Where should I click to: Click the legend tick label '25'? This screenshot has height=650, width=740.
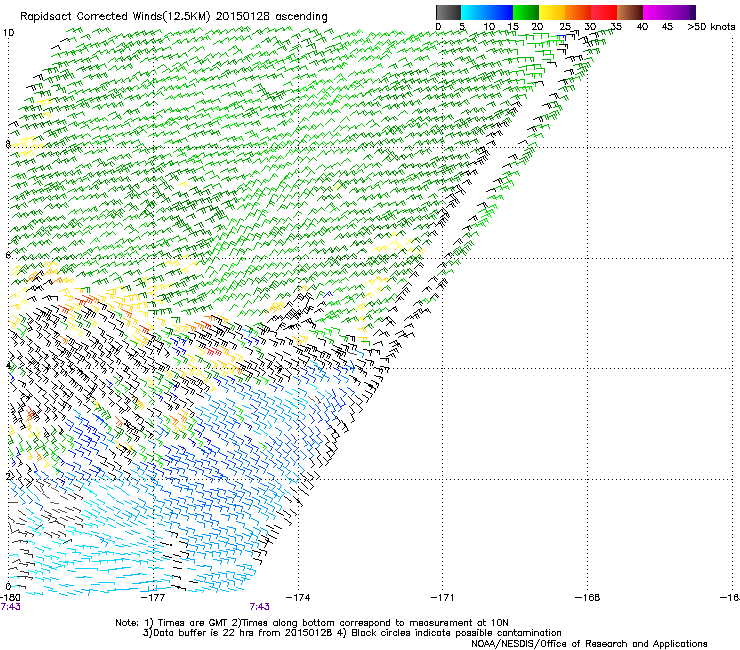[x=565, y=27]
